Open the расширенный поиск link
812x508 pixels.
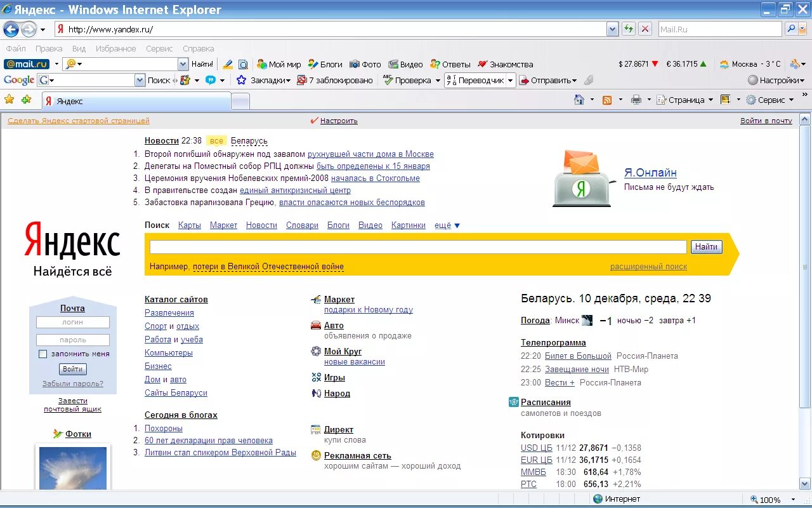[648, 267]
